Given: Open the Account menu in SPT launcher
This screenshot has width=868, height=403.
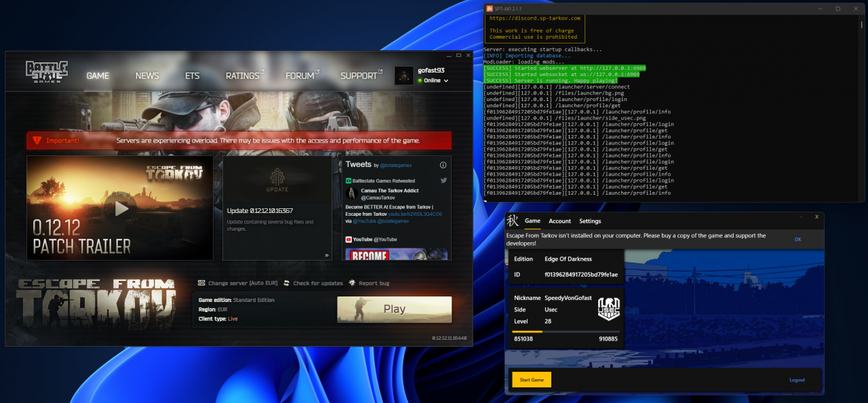Looking at the screenshot, I should click(x=559, y=221).
